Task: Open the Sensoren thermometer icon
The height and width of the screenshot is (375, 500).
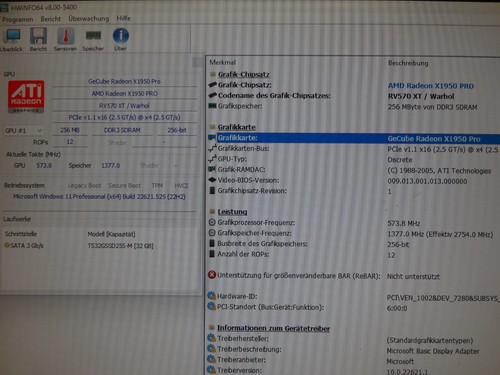Action: point(65,40)
